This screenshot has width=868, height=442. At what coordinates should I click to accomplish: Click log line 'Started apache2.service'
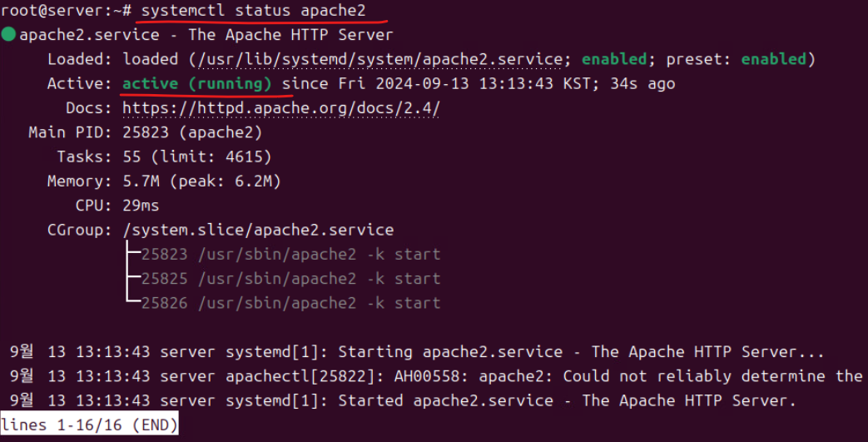403,400
